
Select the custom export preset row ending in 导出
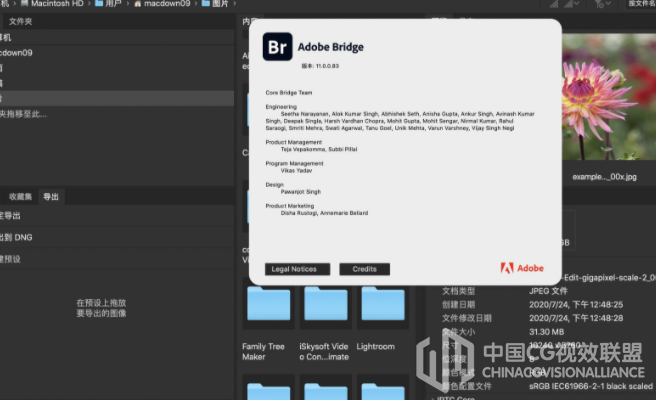click(117, 216)
